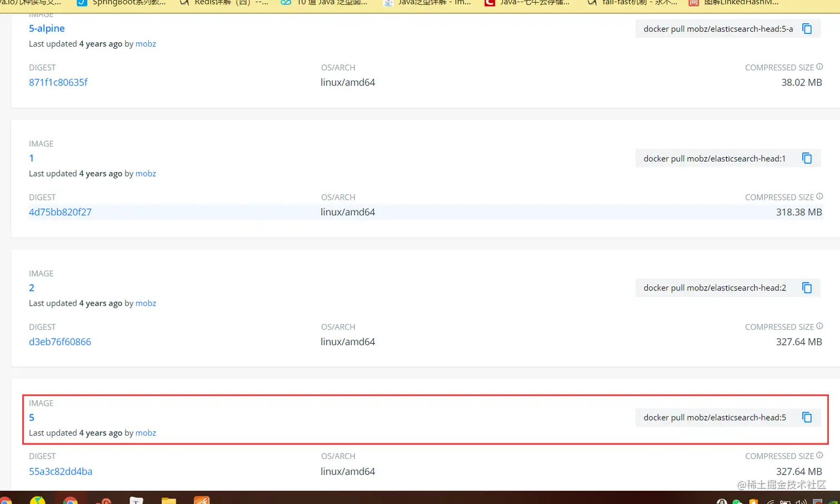840x504 pixels.
Task: Click linux/amd64 in the d3eb76f60866 row
Action: pyautogui.click(x=348, y=342)
